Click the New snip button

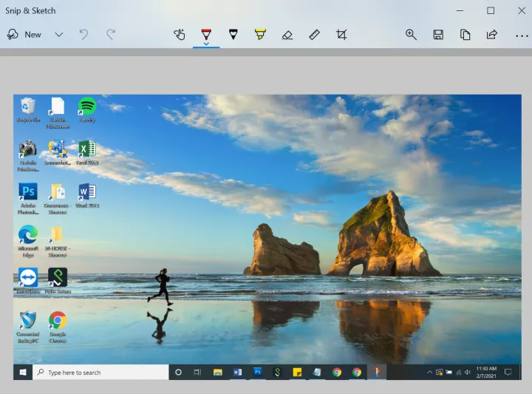point(24,35)
